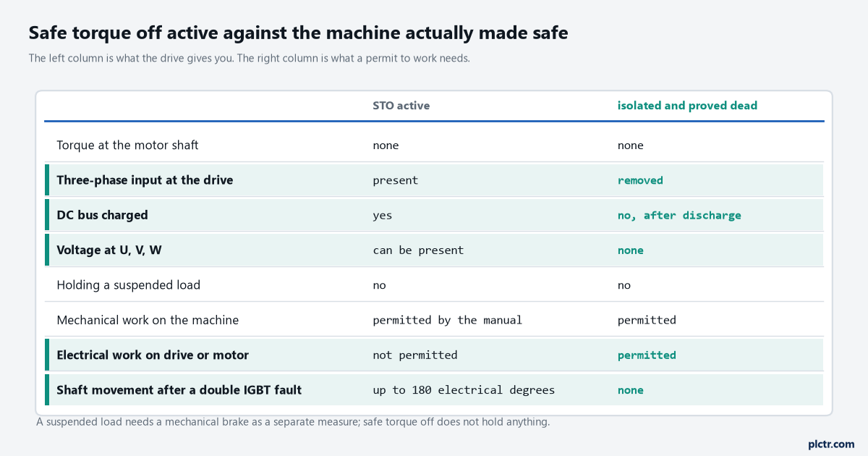Click the "Three-phase input at the drive" row label
Image resolution: width=868 pixels, height=456 pixels.
(x=145, y=180)
